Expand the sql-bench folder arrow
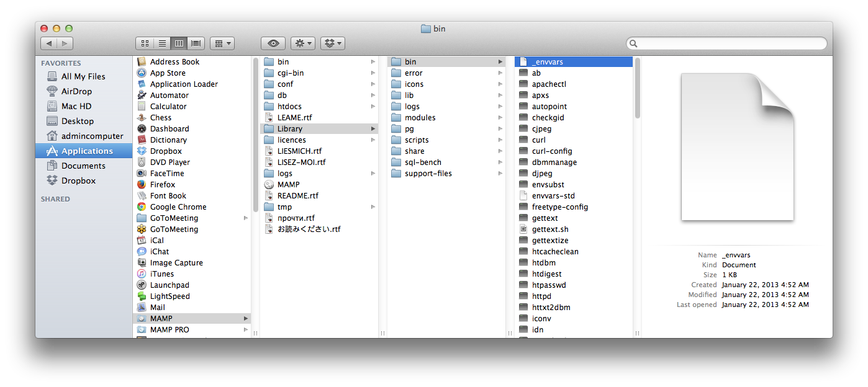This screenshot has width=868, height=387. click(x=500, y=162)
